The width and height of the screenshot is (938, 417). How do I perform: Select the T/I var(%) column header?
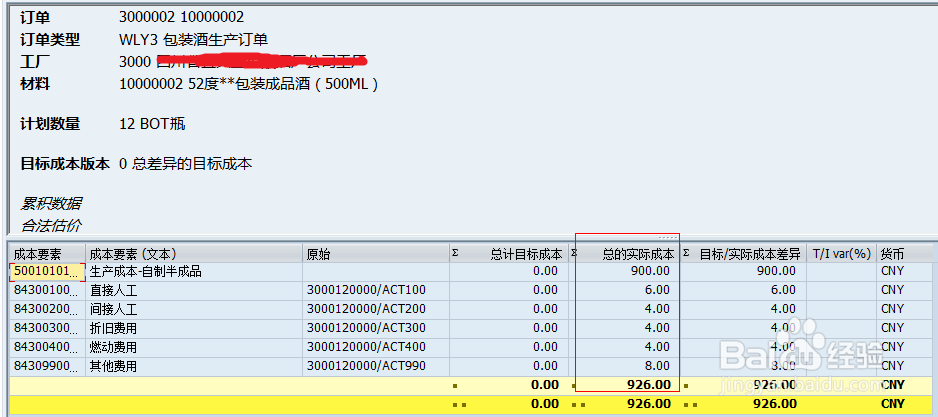(x=841, y=254)
